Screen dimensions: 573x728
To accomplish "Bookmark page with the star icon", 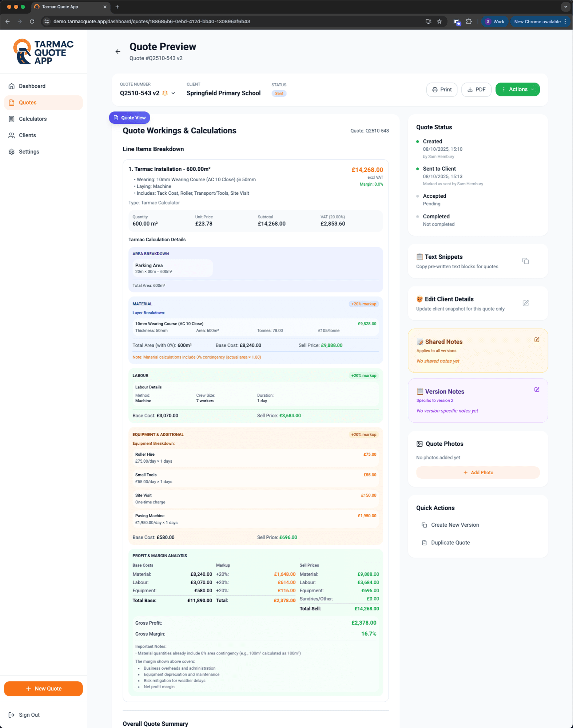I will click(439, 21).
